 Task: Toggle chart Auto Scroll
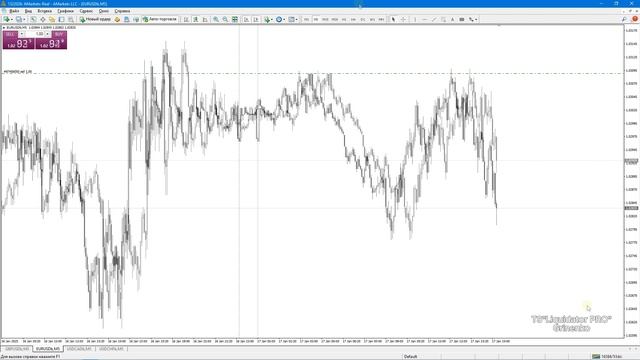click(x=247, y=19)
